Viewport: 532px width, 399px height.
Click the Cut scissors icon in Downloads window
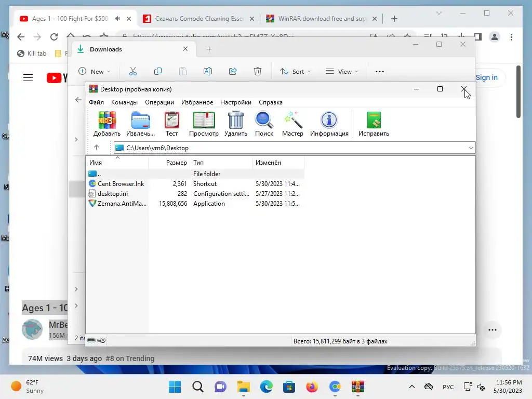click(133, 71)
